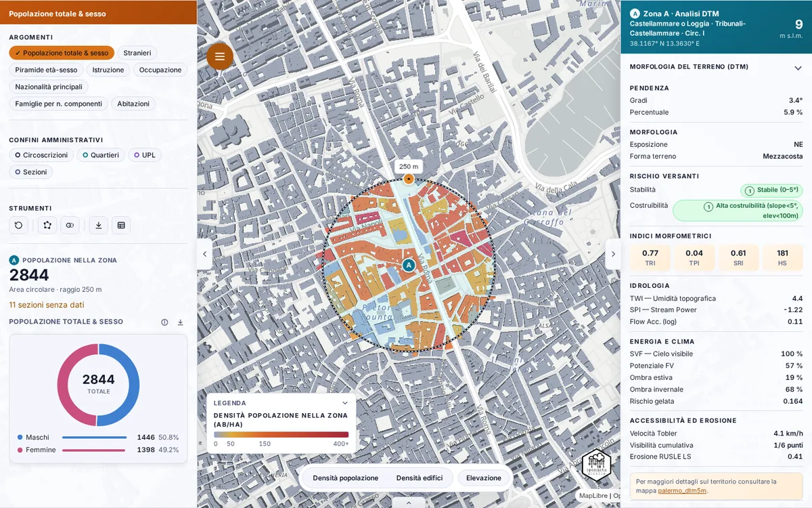Collapse the left sidebar arrow
The height and width of the screenshot is (508, 812).
pos(205,254)
